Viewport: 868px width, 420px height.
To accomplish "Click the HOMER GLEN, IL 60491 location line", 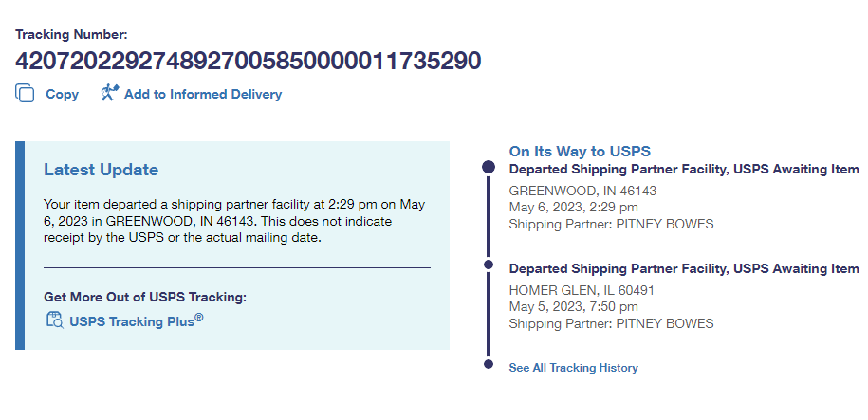I will pos(582,290).
